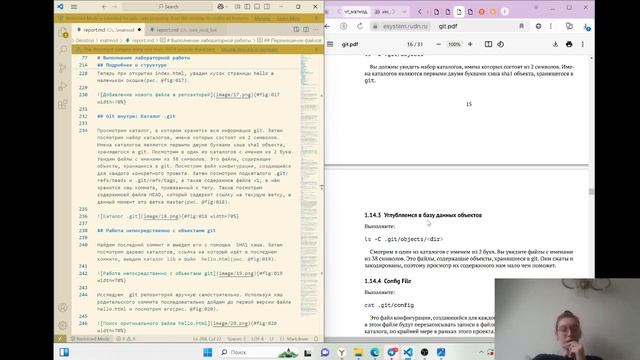This screenshot has height=360, width=640.
Task: Open Microsoft Edge from the taskbar
Action: [x=375, y=352]
